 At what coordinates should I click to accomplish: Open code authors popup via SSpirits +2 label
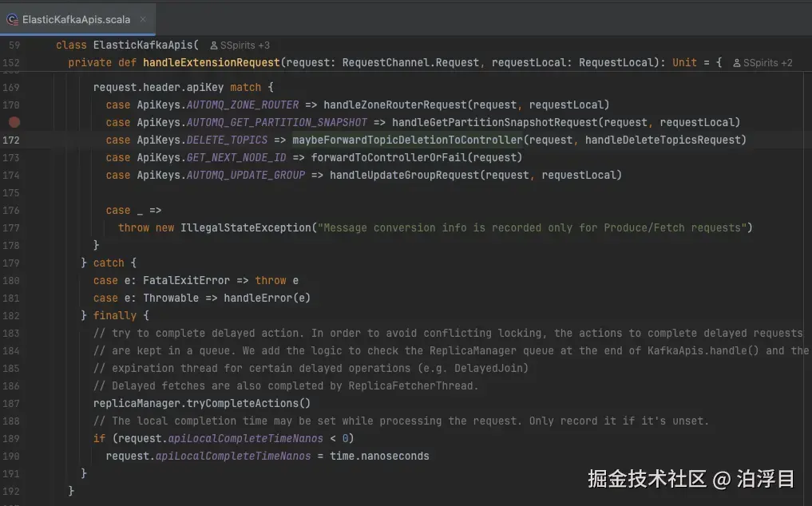click(768, 61)
